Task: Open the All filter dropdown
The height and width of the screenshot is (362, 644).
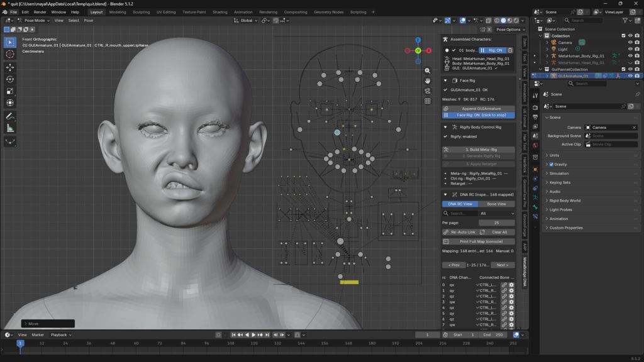Action: pyautogui.click(x=497, y=214)
